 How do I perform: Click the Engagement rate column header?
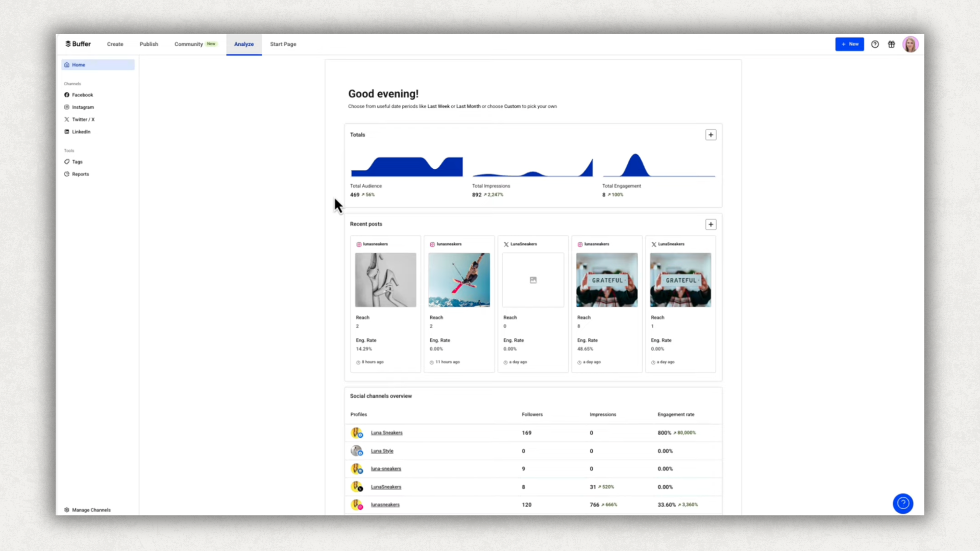676,415
